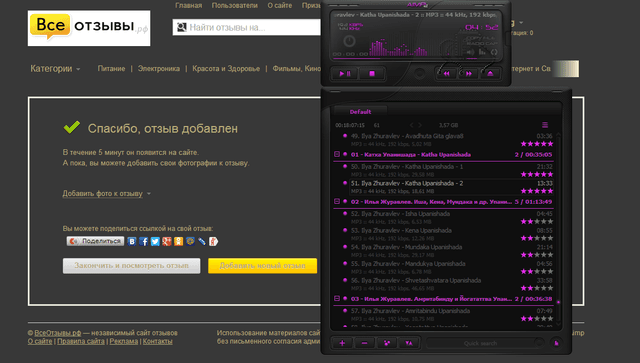The image size is (640, 363).
Task: Click the speaker mute icon in AIMP
Action: 471,52
